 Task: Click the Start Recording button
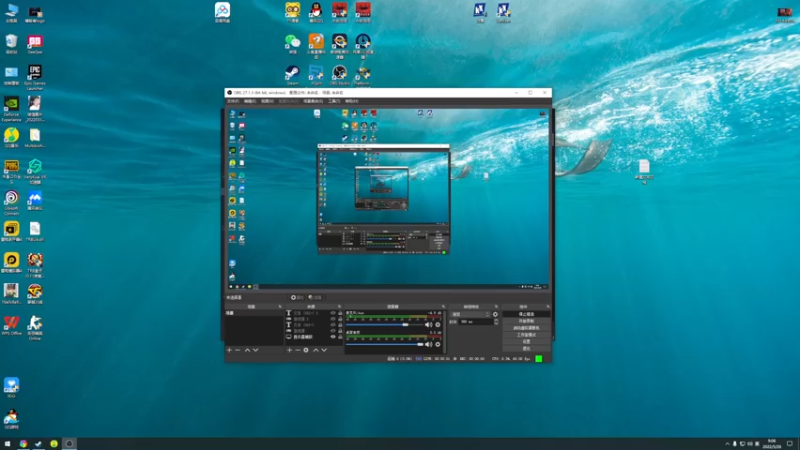526,321
